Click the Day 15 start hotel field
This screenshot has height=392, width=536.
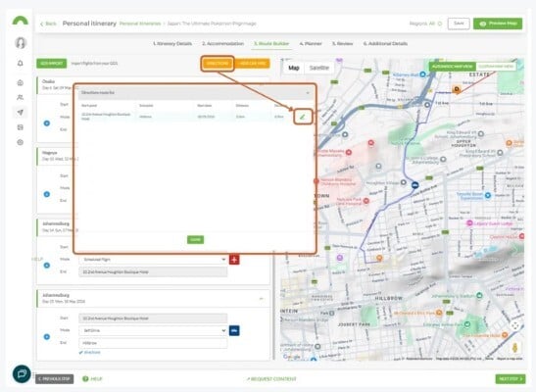click(153, 318)
